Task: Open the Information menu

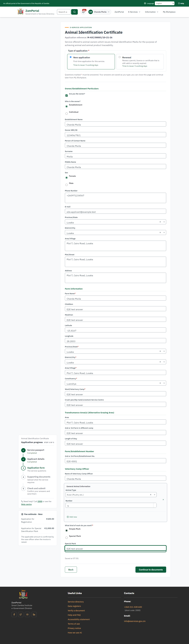Action: [151, 12]
